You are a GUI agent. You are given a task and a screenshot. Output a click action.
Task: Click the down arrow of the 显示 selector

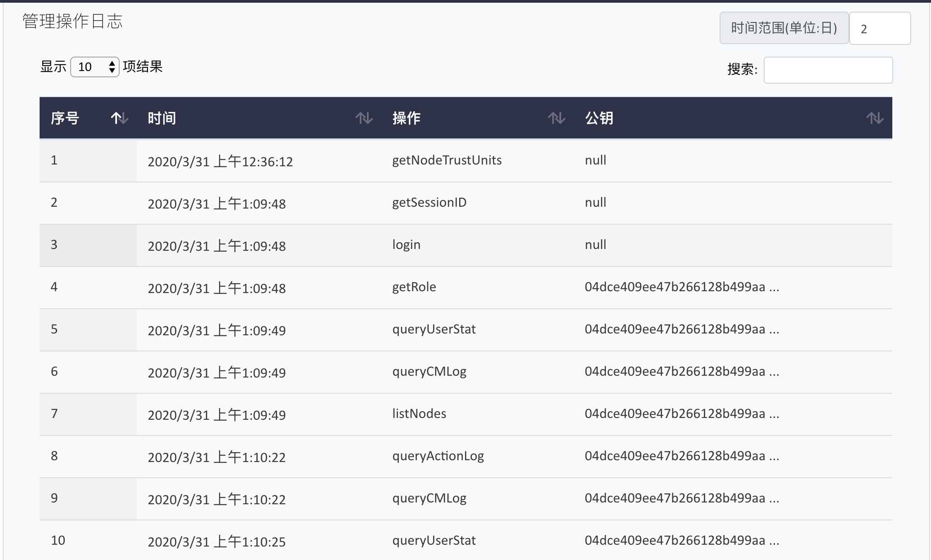coord(111,70)
